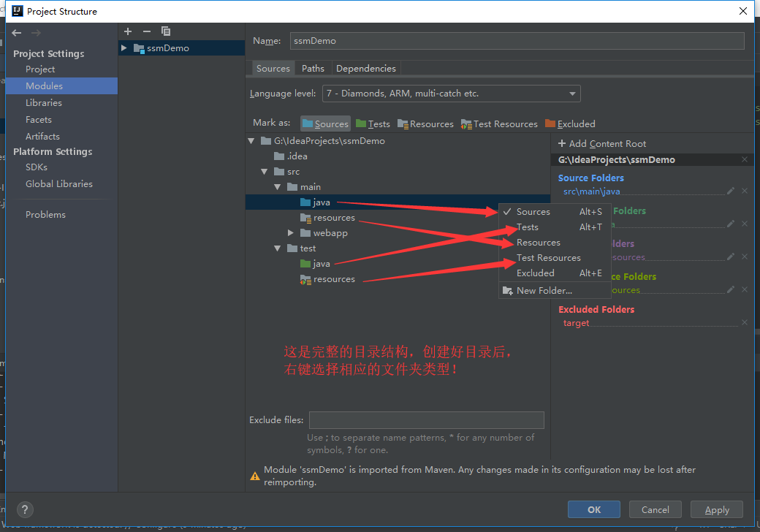
Task: Expand the webapp folder node
Action: [x=290, y=233]
